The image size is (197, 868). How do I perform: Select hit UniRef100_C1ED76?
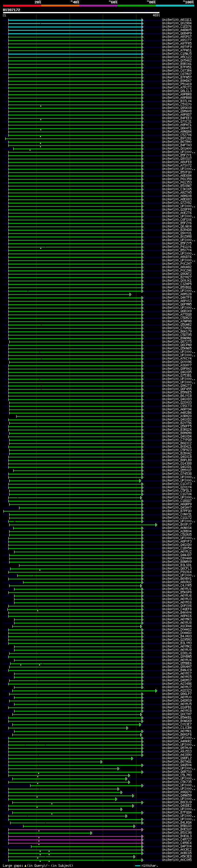[x=76, y=27]
